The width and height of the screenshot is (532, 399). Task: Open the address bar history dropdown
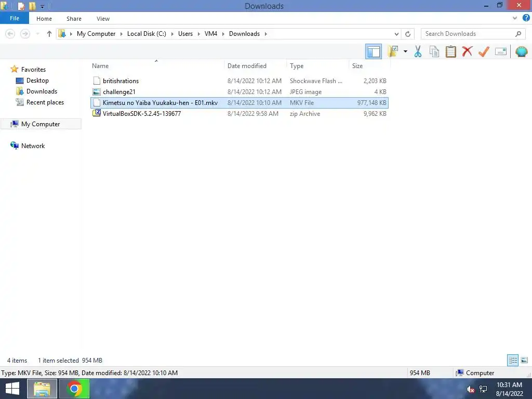[396, 34]
